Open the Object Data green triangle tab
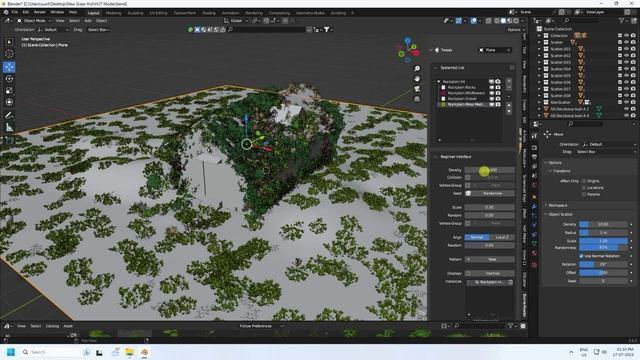This screenshot has width=640, height=360. 534,243
